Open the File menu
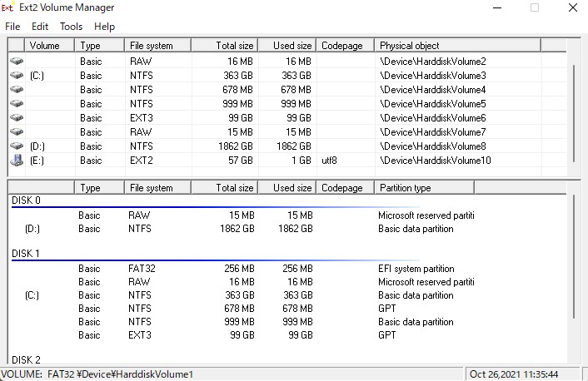 point(12,27)
